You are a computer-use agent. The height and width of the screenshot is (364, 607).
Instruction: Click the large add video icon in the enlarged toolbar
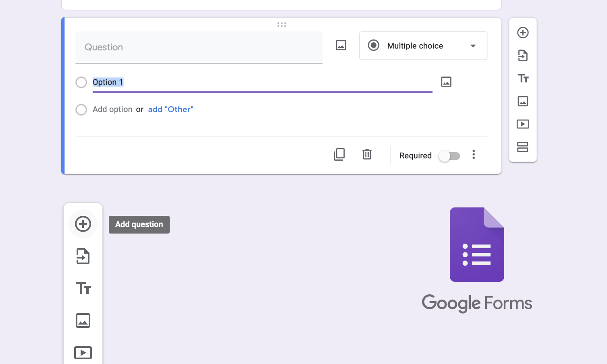click(x=83, y=353)
